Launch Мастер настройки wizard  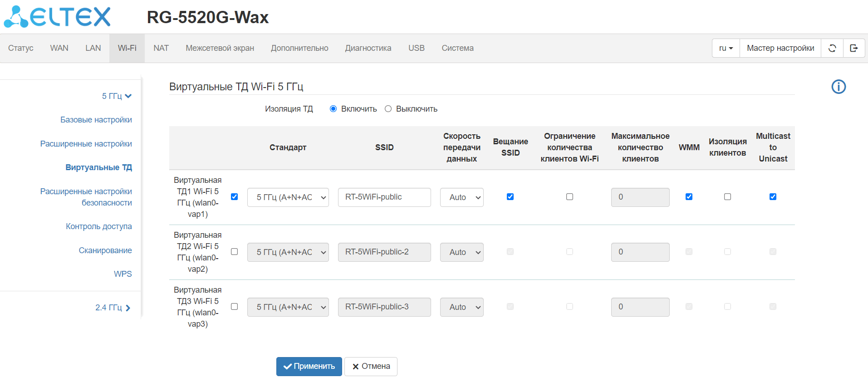pos(780,48)
